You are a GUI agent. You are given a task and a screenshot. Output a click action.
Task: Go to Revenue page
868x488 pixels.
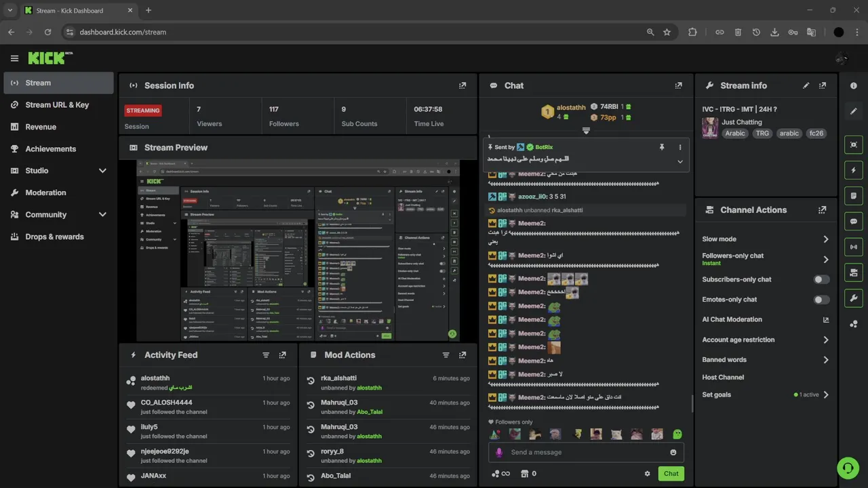coord(58,127)
